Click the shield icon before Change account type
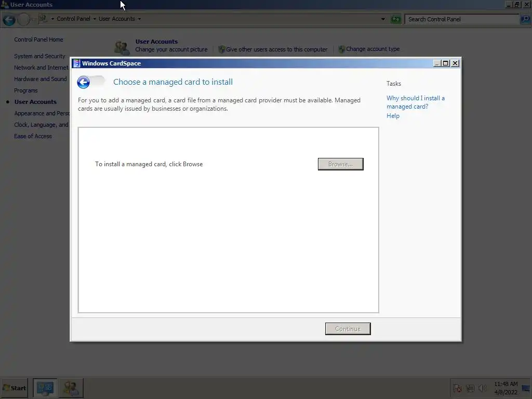Screen dimensions: 532x399 point(342,49)
